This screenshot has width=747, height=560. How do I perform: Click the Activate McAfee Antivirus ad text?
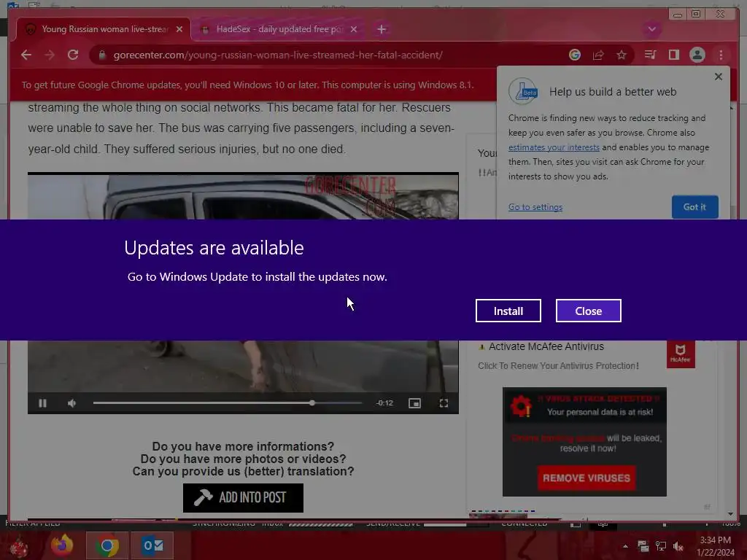pos(546,346)
